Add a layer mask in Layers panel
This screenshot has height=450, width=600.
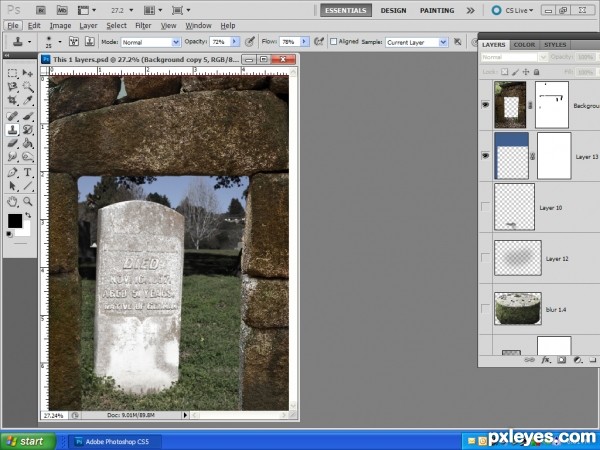(561, 360)
